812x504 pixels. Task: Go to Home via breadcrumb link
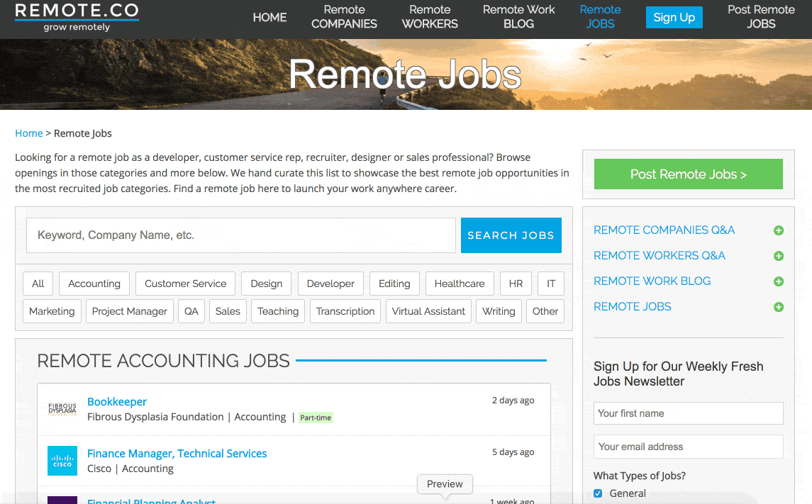pyautogui.click(x=29, y=133)
